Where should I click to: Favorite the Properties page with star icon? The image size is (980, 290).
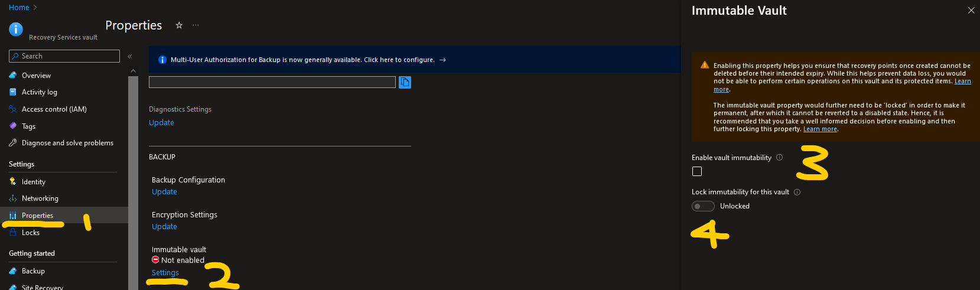click(179, 25)
